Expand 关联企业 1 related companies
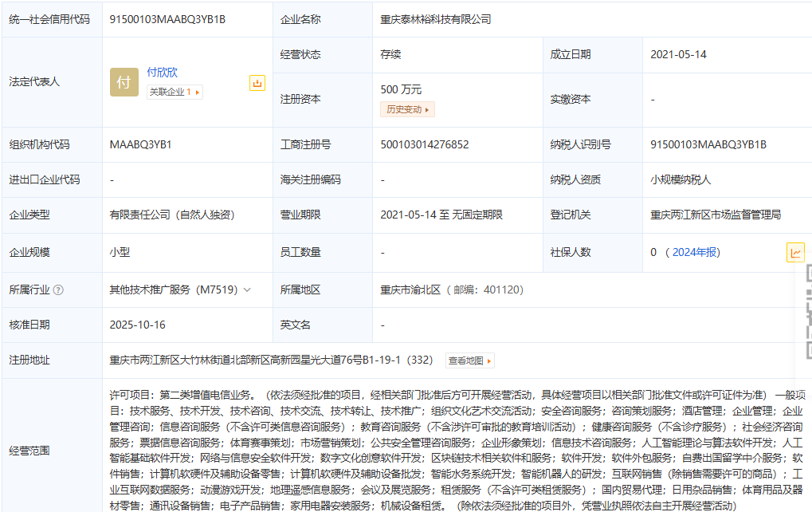The height and width of the screenshot is (512, 812). coord(175,93)
